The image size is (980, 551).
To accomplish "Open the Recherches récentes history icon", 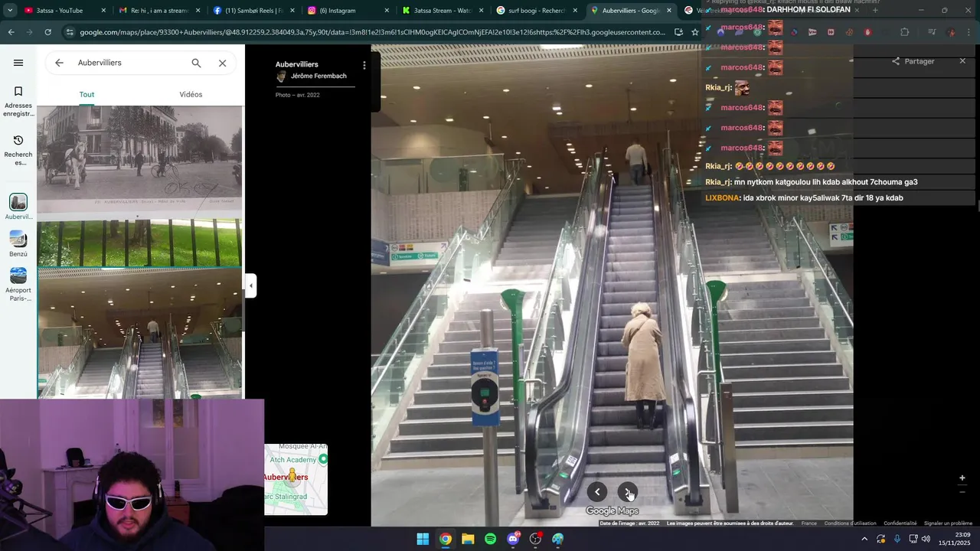I will click(18, 141).
